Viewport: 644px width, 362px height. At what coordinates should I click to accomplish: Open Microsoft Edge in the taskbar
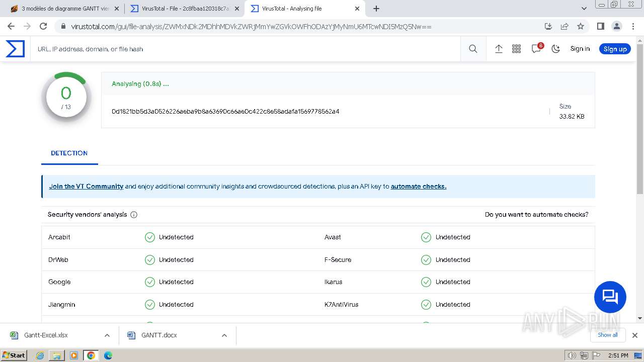coord(108,355)
